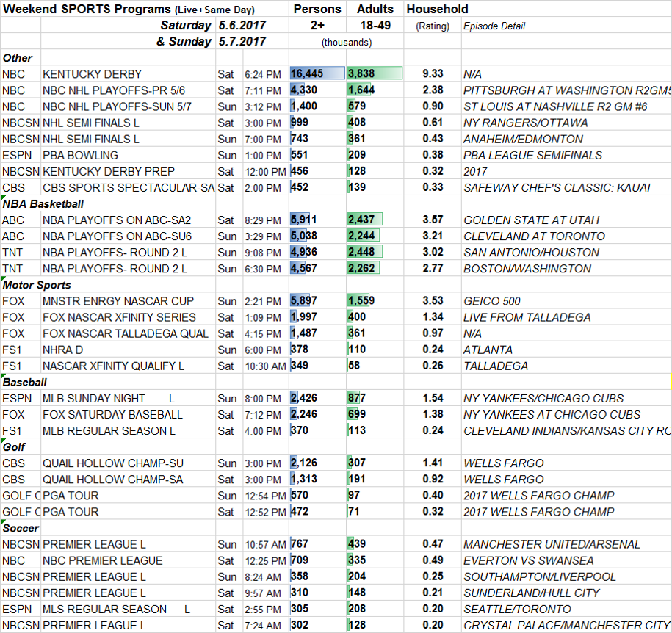Image resolution: width=672 pixels, height=633 pixels.
Task: Select FOX NASCAR XFINITY SERIES cell
Action: 128,317
